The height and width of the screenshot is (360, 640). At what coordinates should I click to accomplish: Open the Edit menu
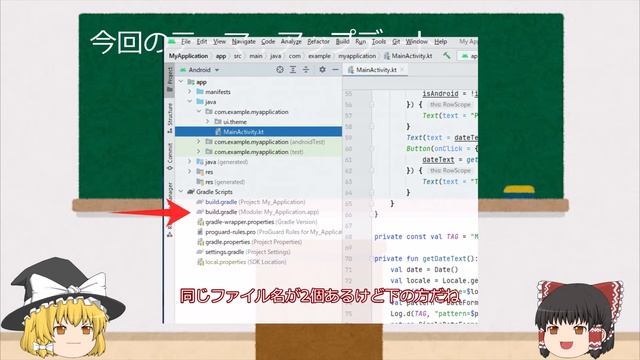202,42
